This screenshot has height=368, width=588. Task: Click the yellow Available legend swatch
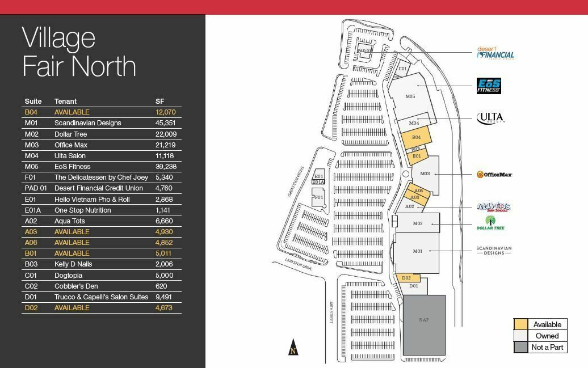[520, 324]
